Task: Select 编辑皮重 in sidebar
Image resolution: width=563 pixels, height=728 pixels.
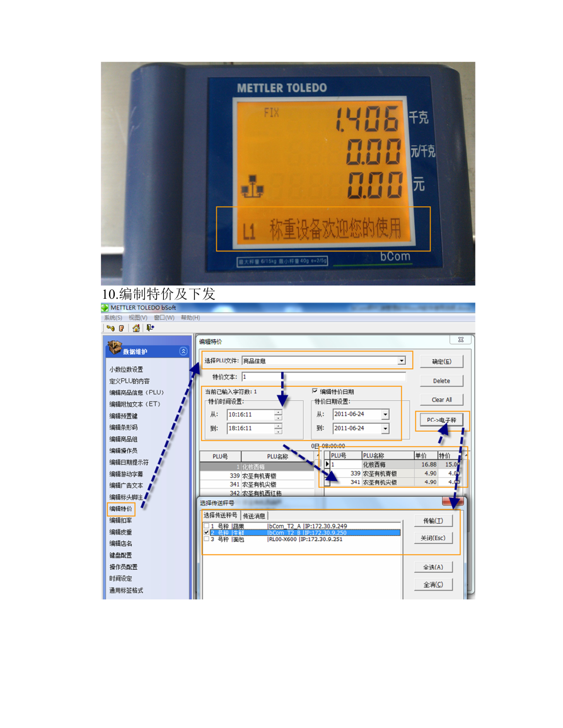Action: (x=120, y=532)
